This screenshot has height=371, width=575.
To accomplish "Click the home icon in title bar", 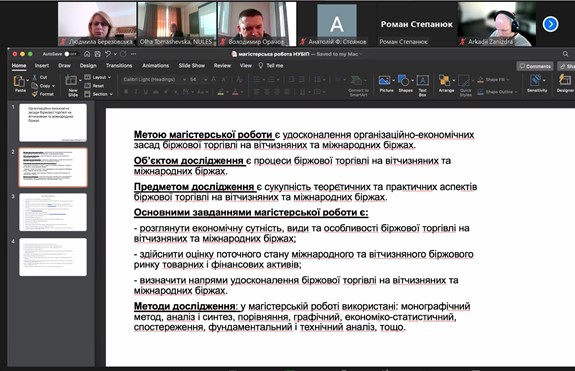I will (x=87, y=54).
